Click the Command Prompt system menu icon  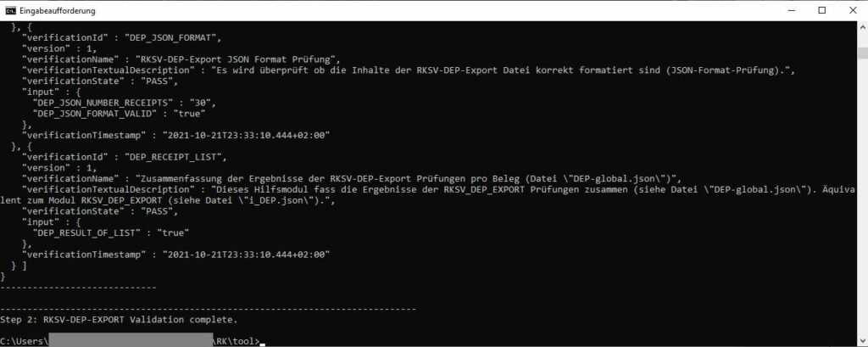coord(10,10)
